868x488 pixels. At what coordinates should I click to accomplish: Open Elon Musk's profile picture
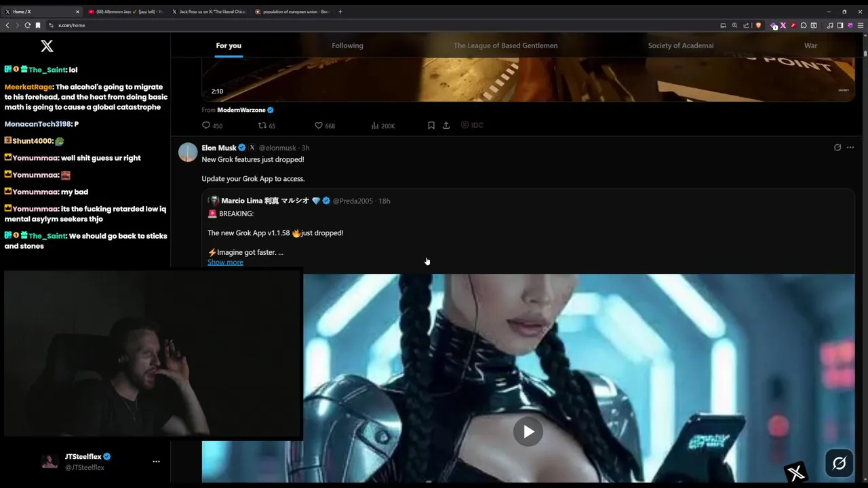pyautogui.click(x=188, y=152)
